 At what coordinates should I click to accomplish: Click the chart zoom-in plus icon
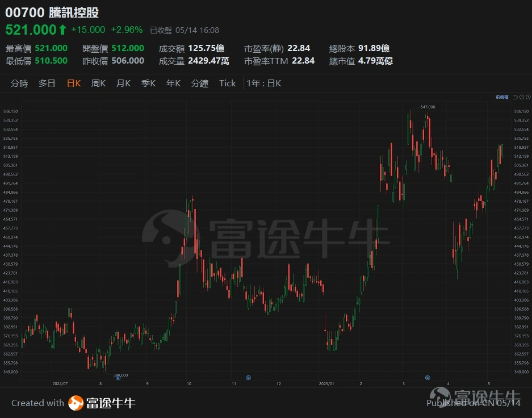pos(528,97)
